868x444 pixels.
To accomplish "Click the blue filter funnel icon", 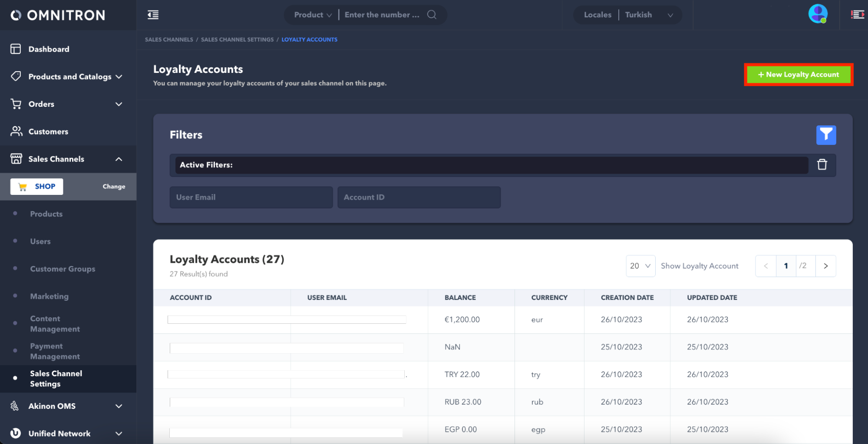I will click(x=825, y=135).
